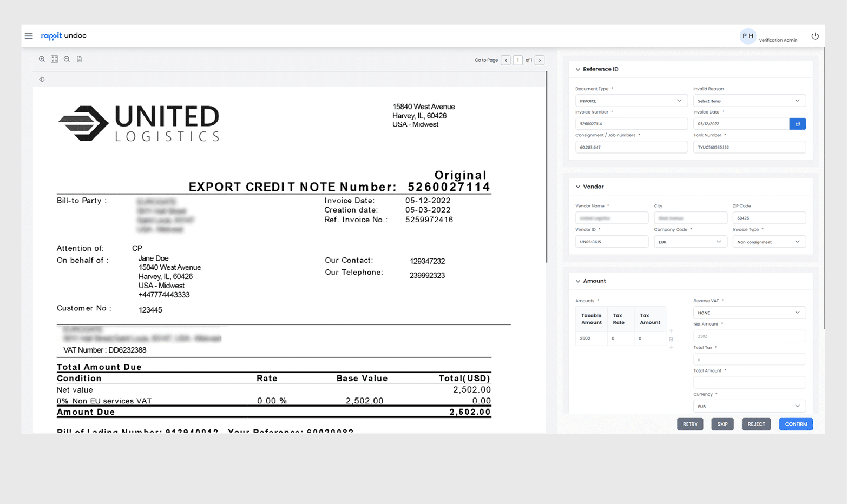Confirm the extracted invoice data
Screen dimensions: 847x504
click(796, 424)
